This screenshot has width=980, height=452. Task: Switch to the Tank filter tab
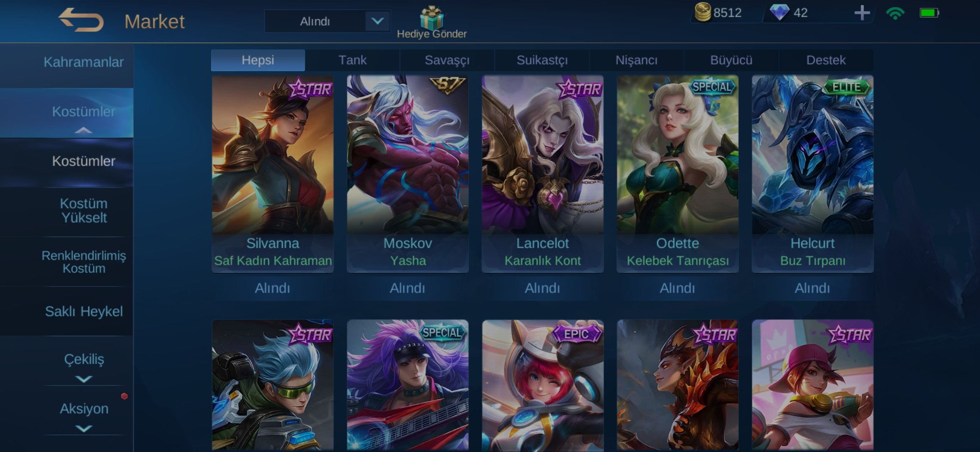pyautogui.click(x=352, y=60)
